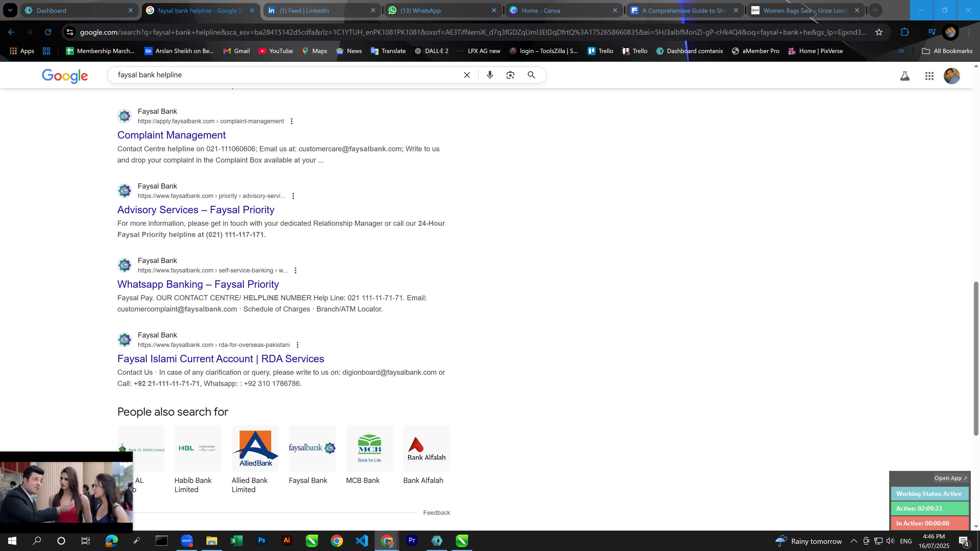Open Excel from the taskbar

236,540
